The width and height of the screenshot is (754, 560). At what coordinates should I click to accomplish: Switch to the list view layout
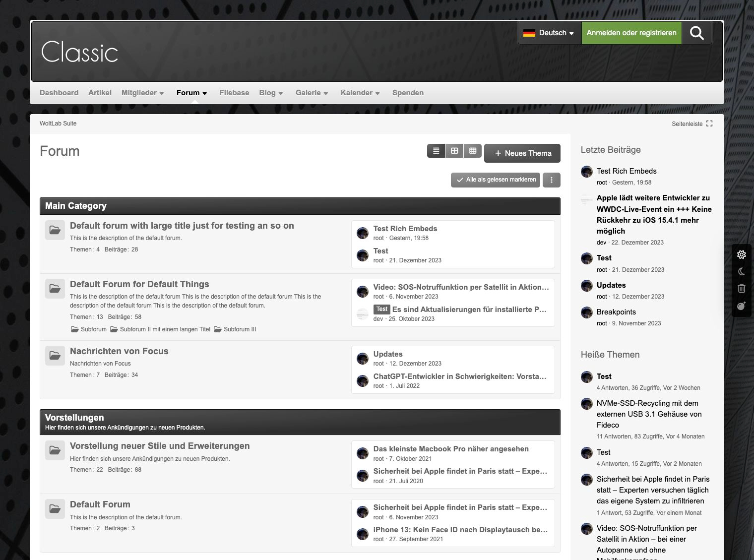436,151
